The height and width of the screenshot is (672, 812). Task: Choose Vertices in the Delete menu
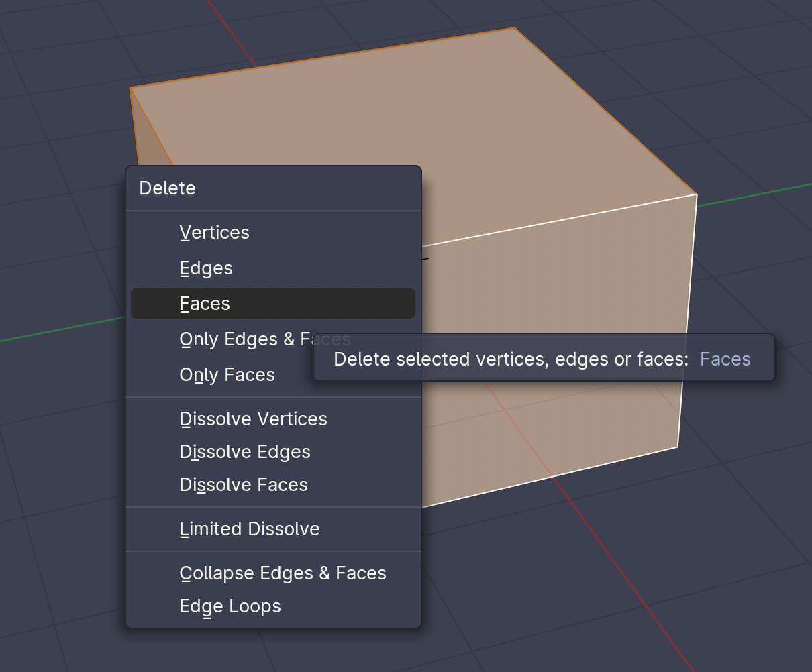point(215,233)
